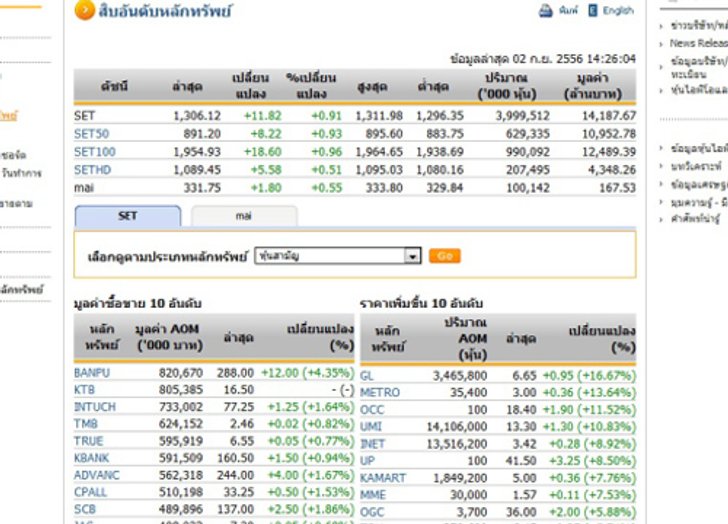This screenshot has width=728, height=524.
Task: Open the SETHD index link
Action: 92,170
